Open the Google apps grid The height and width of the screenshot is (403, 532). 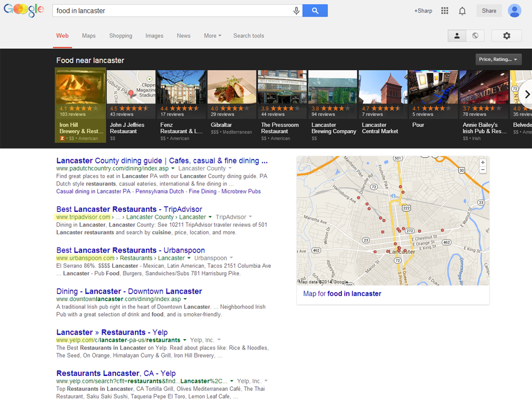(444, 11)
